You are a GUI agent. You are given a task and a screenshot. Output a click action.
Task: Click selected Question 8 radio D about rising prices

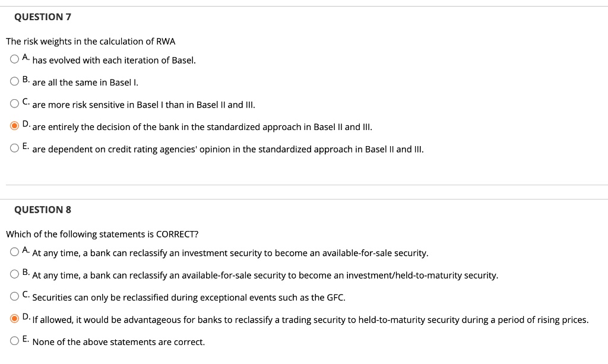pos(14,319)
